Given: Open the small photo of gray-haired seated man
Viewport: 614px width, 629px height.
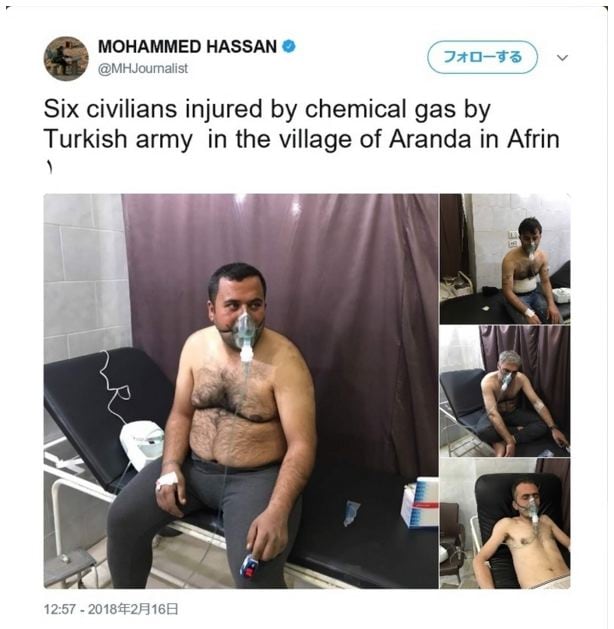Looking at the screenshot, I should click(505, 391).
